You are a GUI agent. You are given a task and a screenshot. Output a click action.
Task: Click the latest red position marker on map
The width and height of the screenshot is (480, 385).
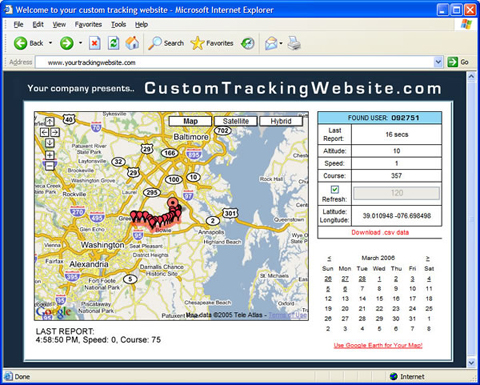[173, 202]
